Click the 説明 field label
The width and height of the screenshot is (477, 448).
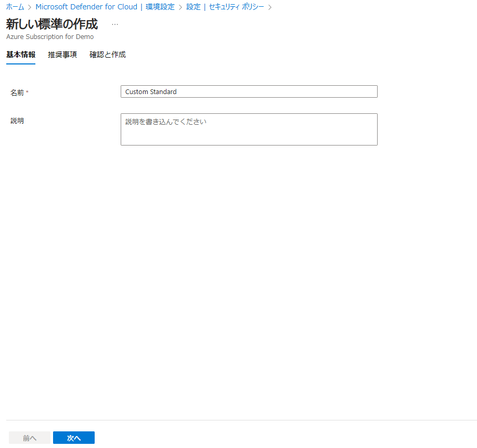(17, 121)
